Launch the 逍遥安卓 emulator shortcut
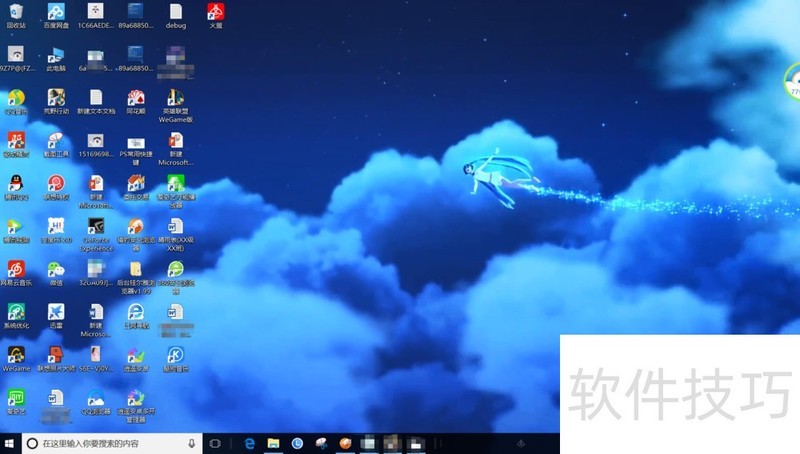800x454 pixels. [136, 359]
